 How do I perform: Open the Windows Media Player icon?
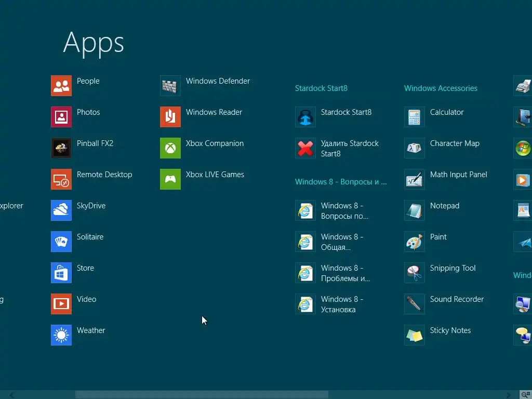pyautogui.click(x=523, y=179)
